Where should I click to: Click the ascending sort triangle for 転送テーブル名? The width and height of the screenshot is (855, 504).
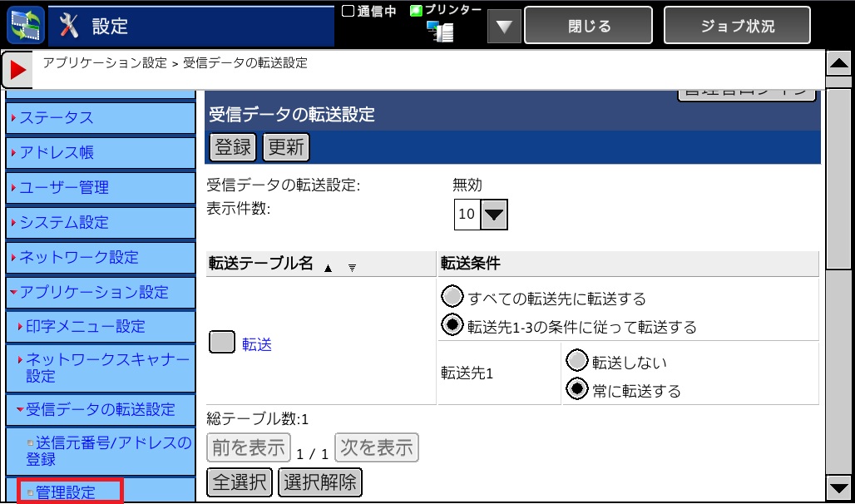328,268
